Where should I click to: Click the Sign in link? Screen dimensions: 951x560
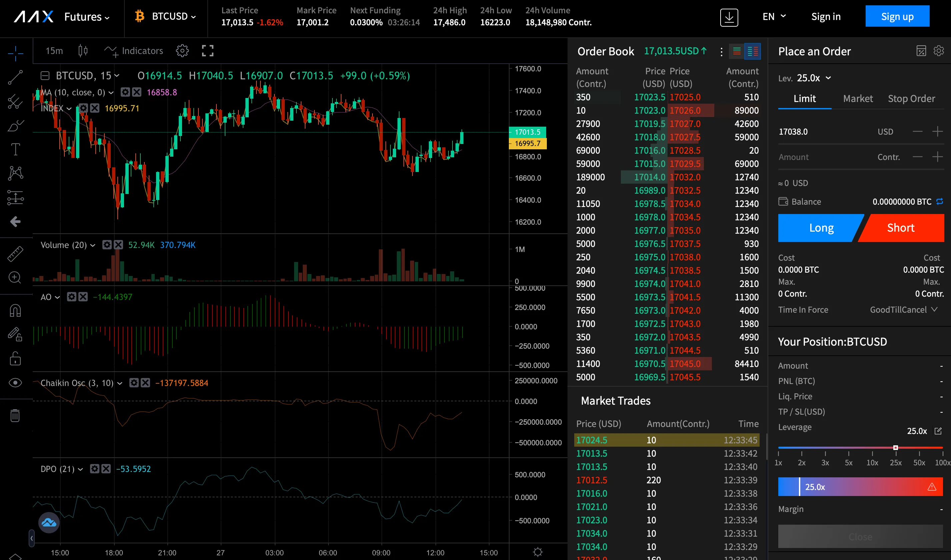coord(826,17)
